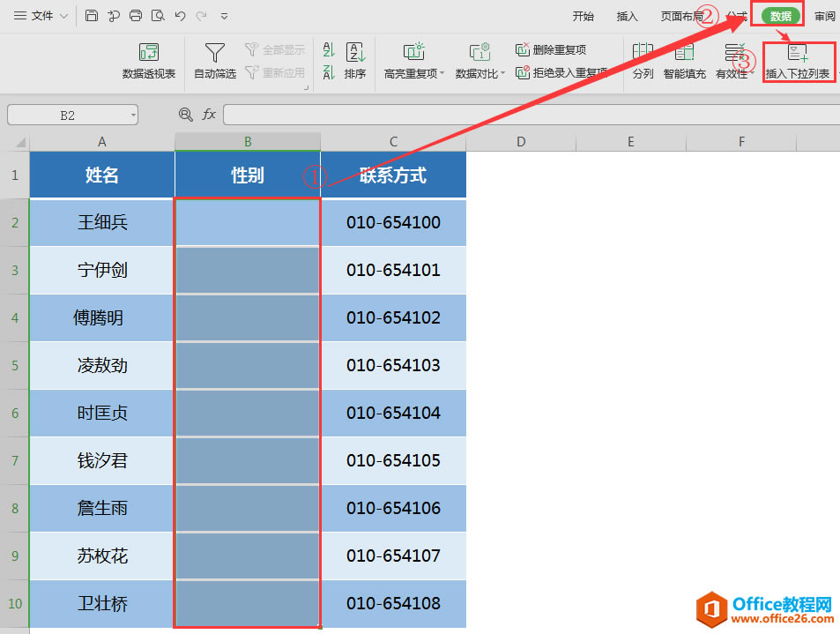Select cell with 010-654106
840x634 pixels.
(x=393, y=508)
